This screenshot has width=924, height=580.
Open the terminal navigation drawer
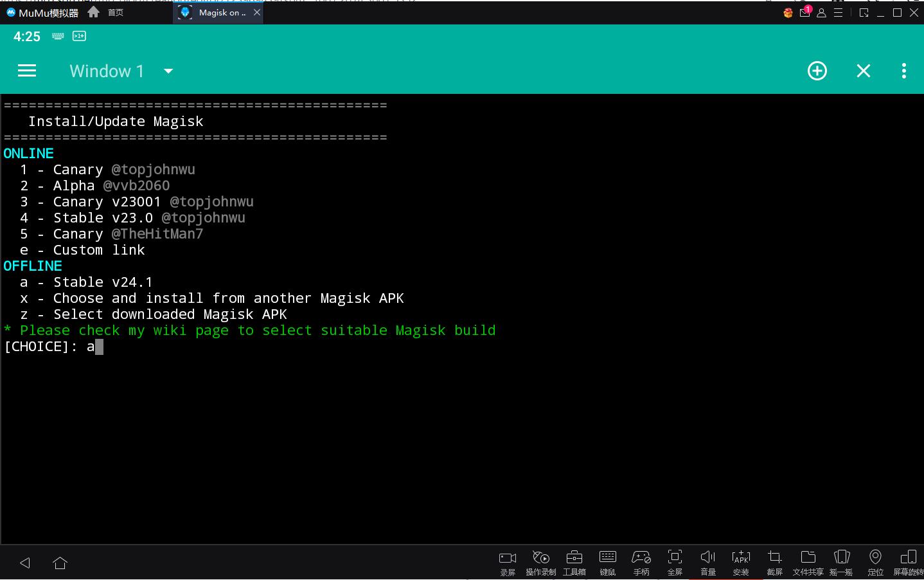27,71
